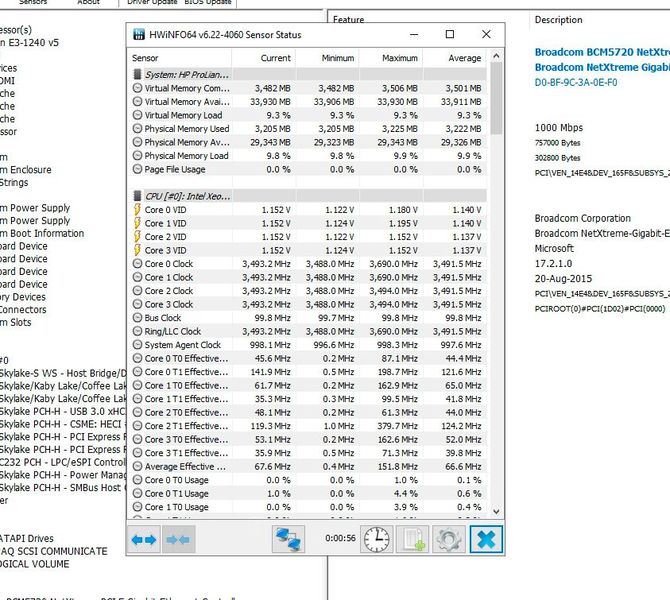Click the Core 2 VID lightning icon
Screen dimensions: 670x600
[137, 237]
